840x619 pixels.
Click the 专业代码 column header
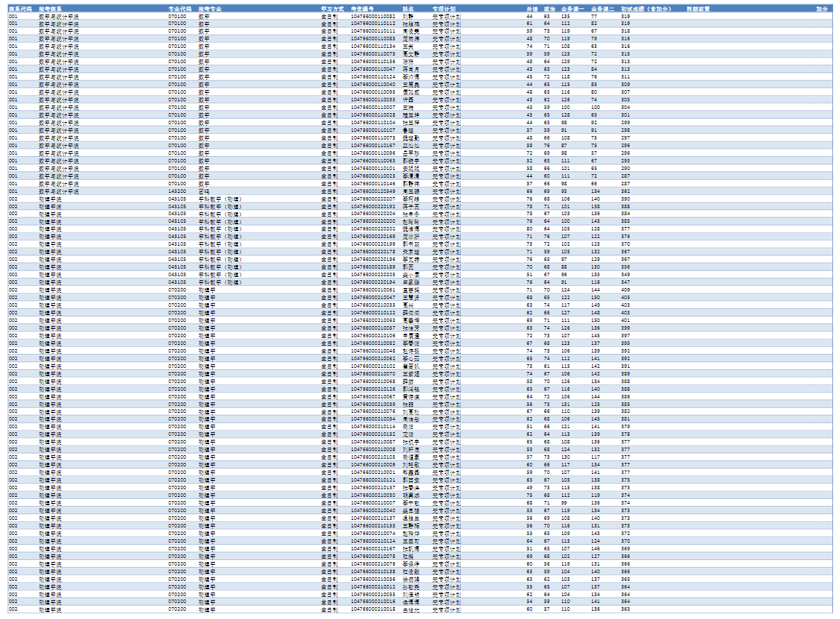pyautogui.click(x=178, y=9)
